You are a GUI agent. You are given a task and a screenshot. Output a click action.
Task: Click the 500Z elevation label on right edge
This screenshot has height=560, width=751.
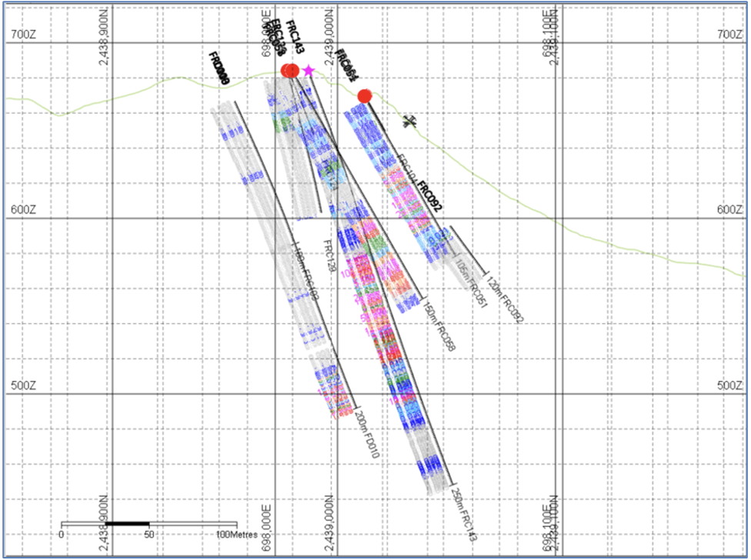coord(729,385)
